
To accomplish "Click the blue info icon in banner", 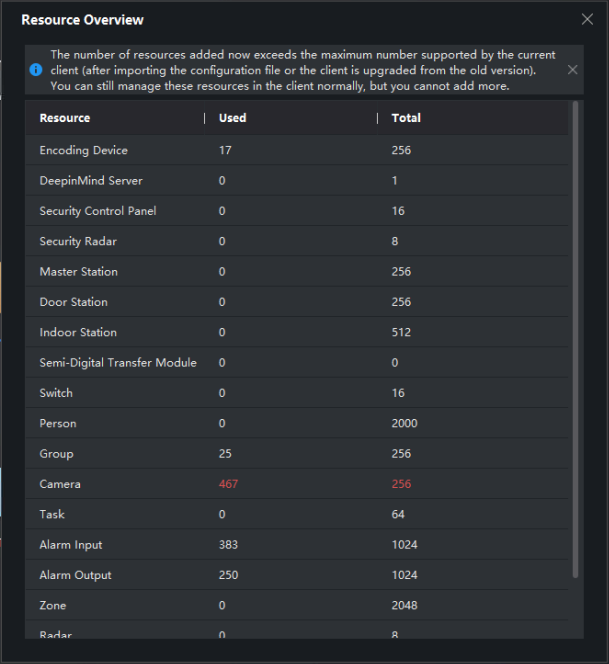I will [x=36, y=70].
